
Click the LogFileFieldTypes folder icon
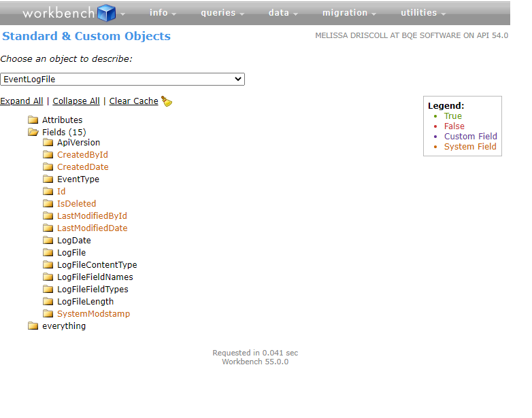pyautogui.click(x=48, y=289)
